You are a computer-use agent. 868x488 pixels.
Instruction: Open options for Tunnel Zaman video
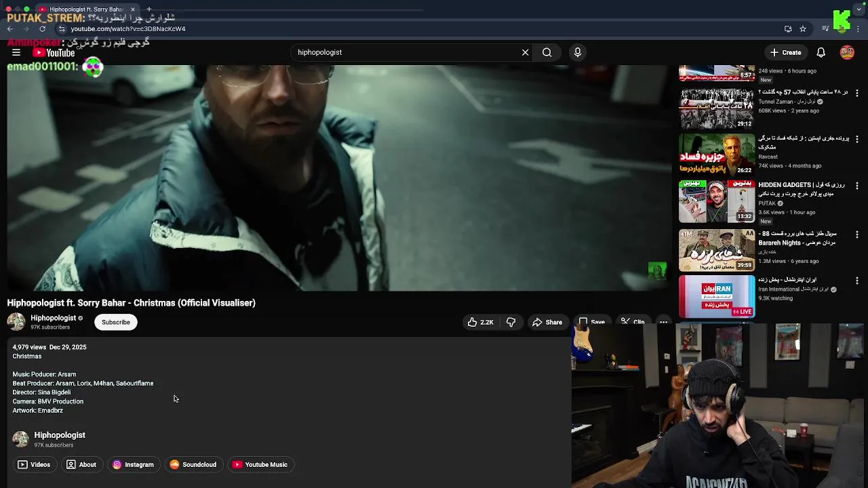click(x=857, y=92)
